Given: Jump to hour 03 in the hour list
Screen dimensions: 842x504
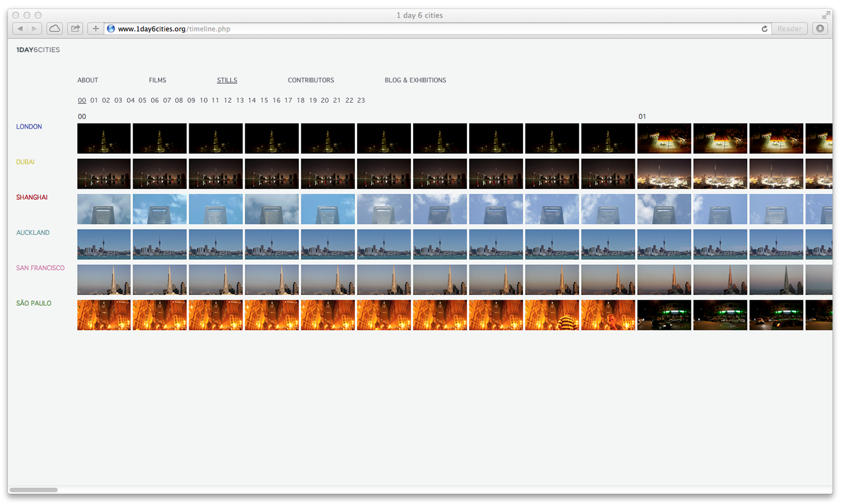Looking at the screenshot, I should (x=118, y=100).
